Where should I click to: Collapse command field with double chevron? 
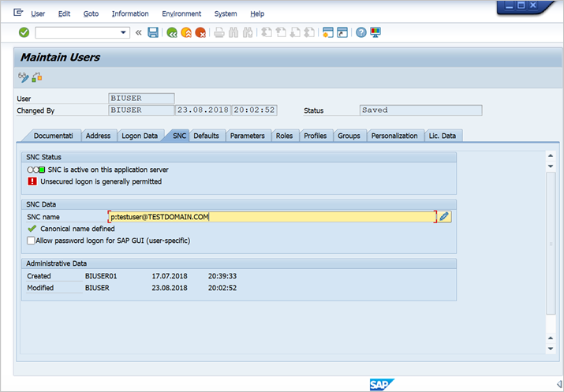[x=139, y=32]
